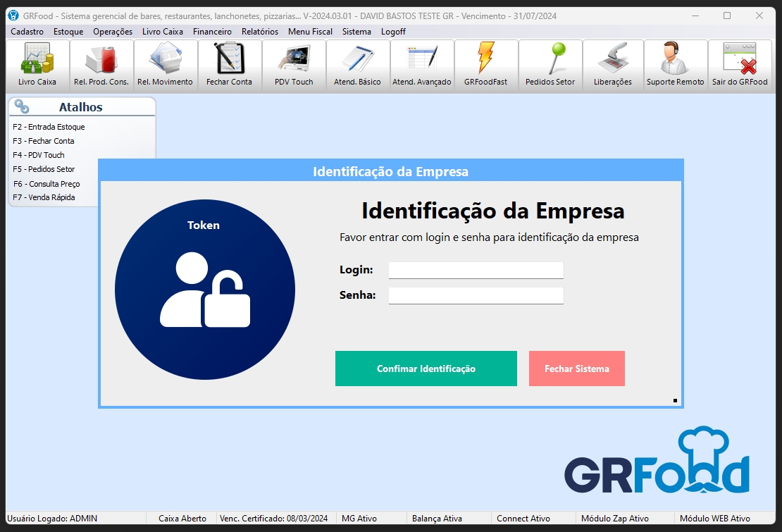Screen dimensions: 782x532
Task: Open the Relatórios menu
Action: (x=259, y=32)
